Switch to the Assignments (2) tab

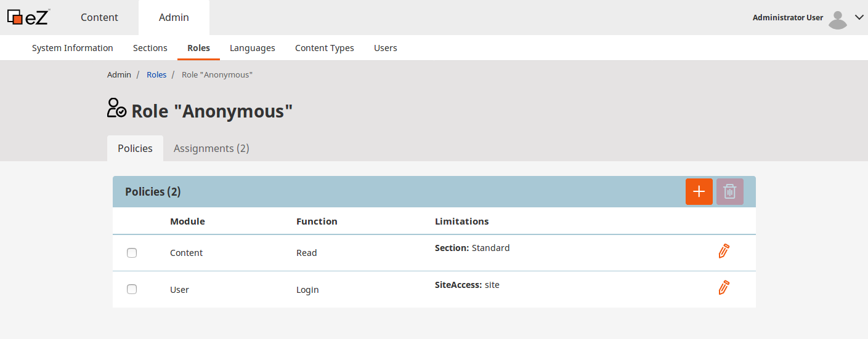click(211, 148)
